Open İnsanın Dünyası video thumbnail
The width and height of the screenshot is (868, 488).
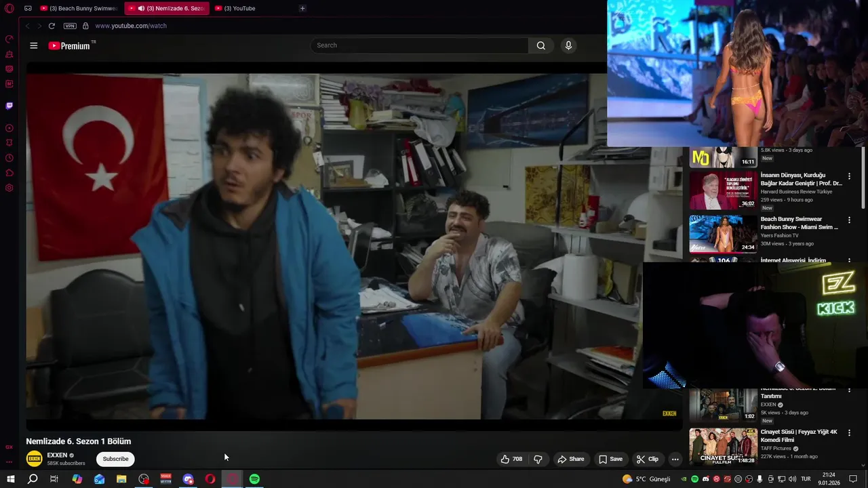pyautogui.click(x=723, y=190)
